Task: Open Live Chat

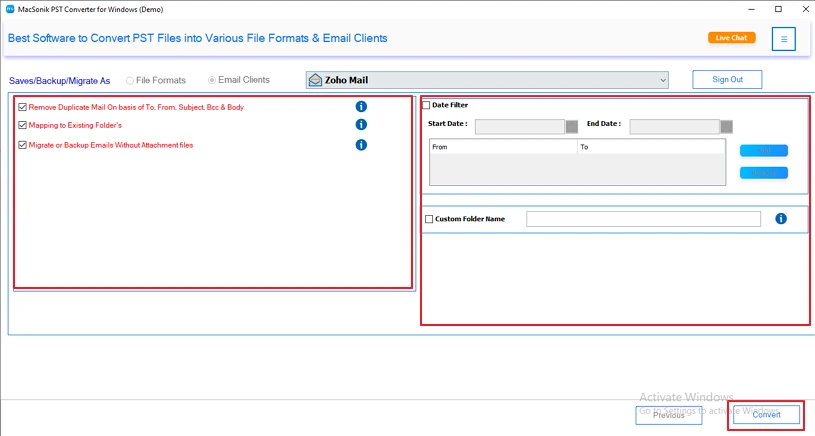Action: (x=731, y=37)
